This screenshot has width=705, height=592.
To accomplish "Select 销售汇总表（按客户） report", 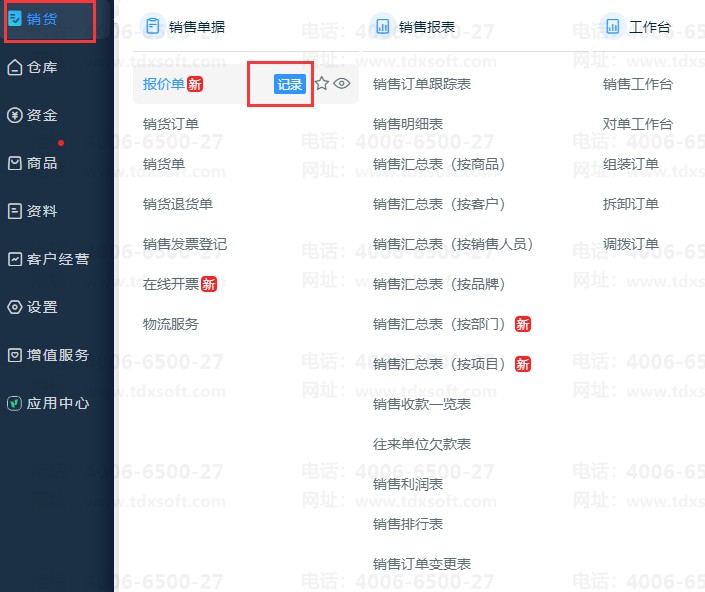I will pos(439,204).
